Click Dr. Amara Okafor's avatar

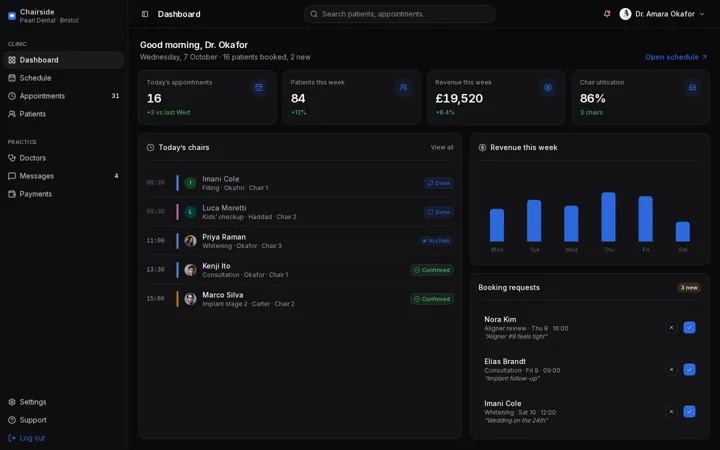point(625,14)
